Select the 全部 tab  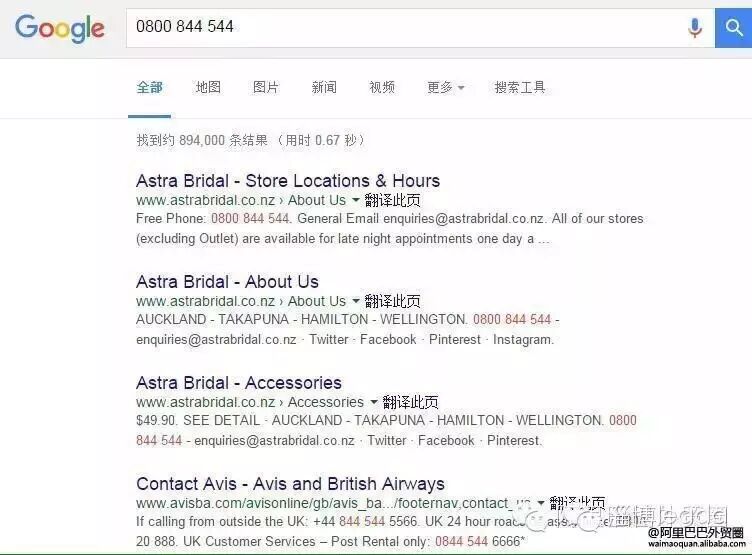(149, 87)
